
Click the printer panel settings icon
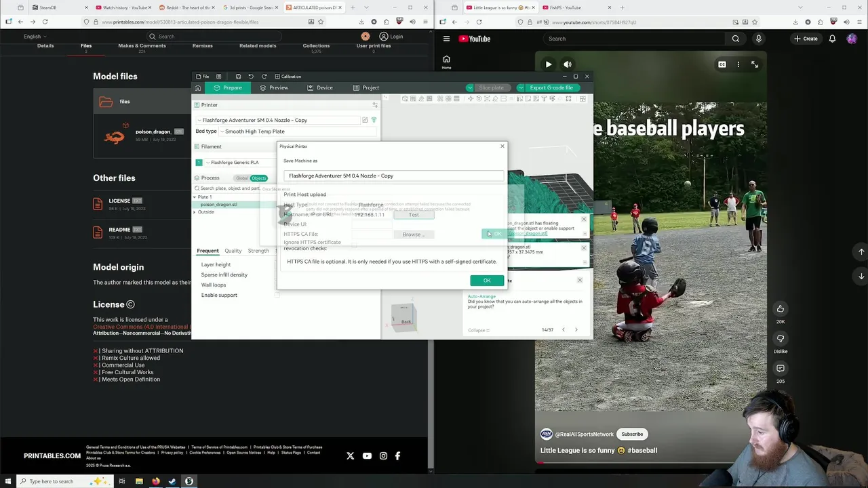pyautogui.click(x=374, y=105)
